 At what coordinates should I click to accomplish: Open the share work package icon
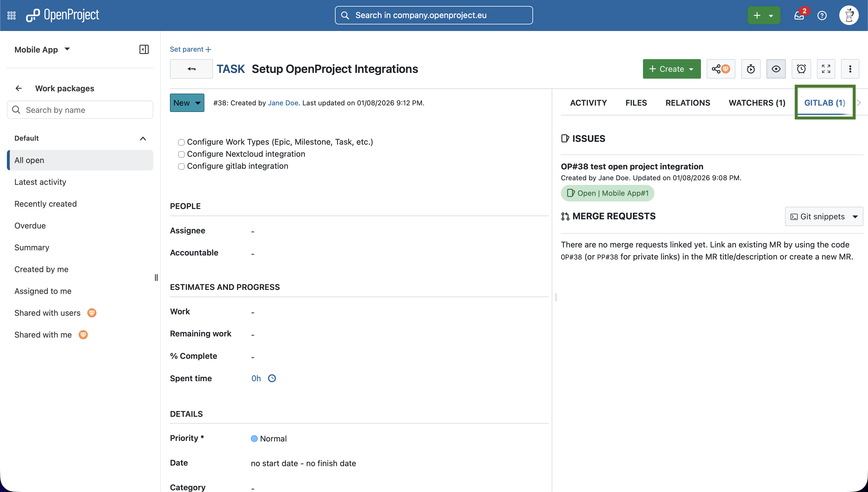click(721, 69)
